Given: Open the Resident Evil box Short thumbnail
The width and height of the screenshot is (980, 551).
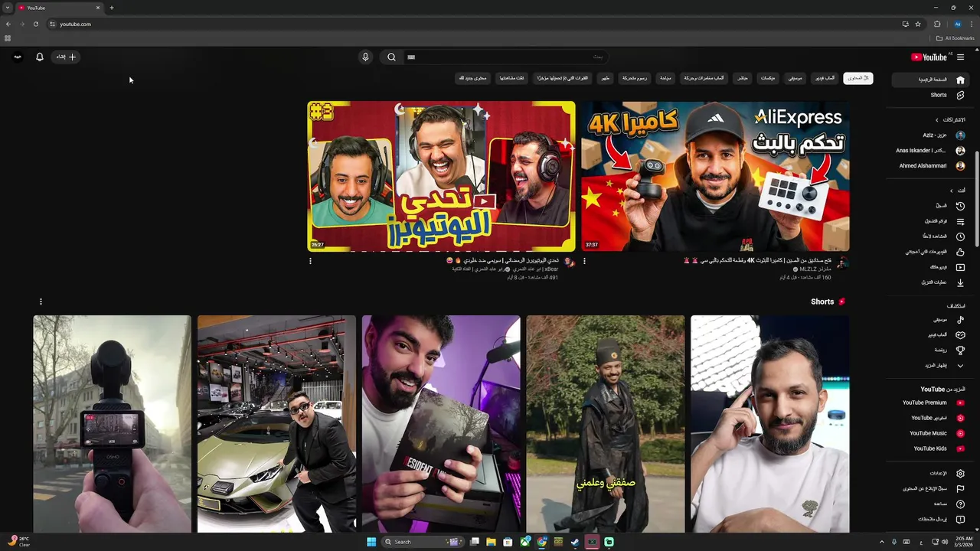Looking at the screenshot, I should [x=441, y=423].
